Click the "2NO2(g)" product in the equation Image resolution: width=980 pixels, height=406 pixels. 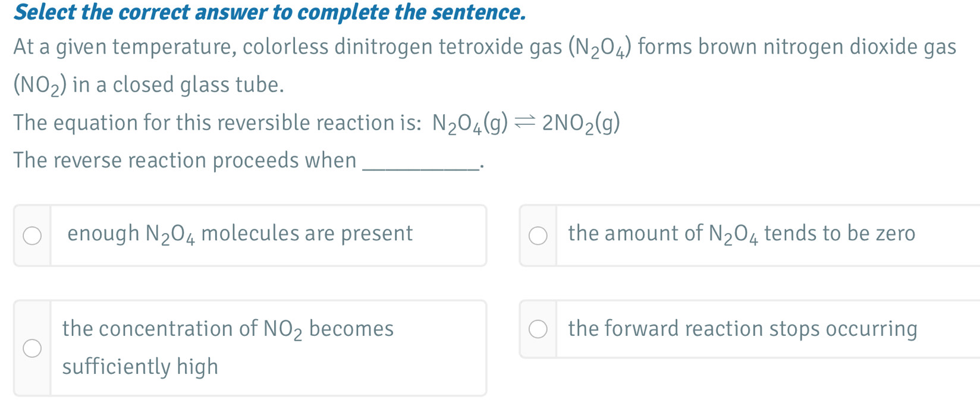click(581, 123)
